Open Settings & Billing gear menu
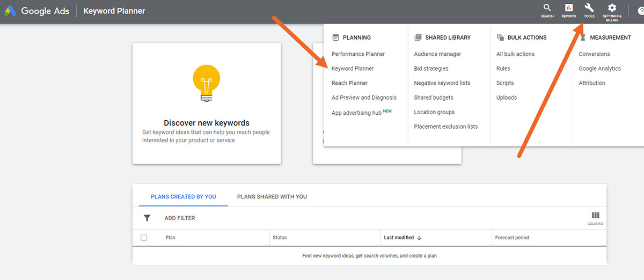The width and height of the screenshot is (644, 280). point(612,11)
